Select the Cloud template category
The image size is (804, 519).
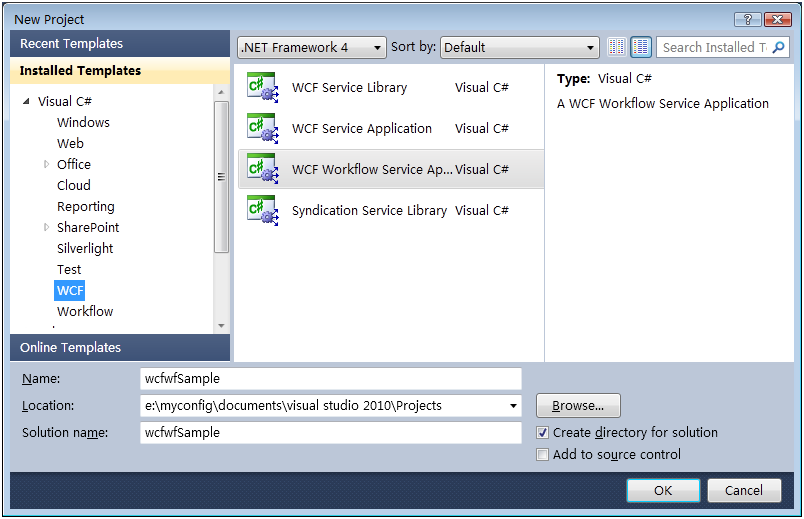(74, 185)
